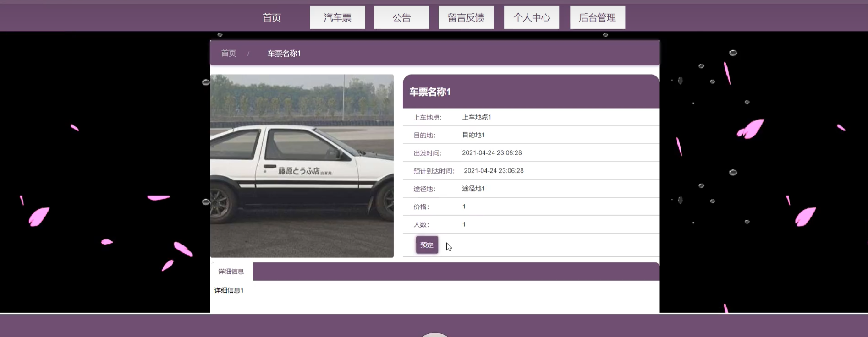The image size is (868, 337).
Task: Click the 途径地1 value
Action: [473, 189]
